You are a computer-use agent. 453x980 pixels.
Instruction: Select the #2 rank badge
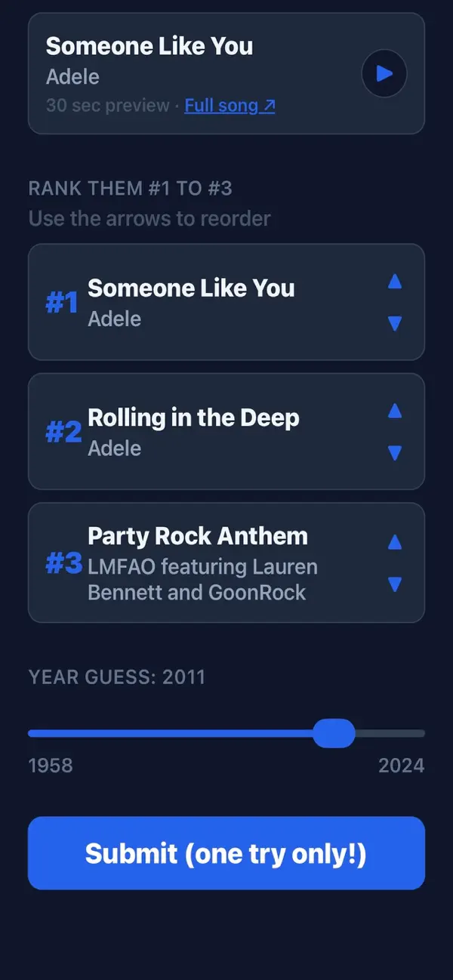coord(63,433)
